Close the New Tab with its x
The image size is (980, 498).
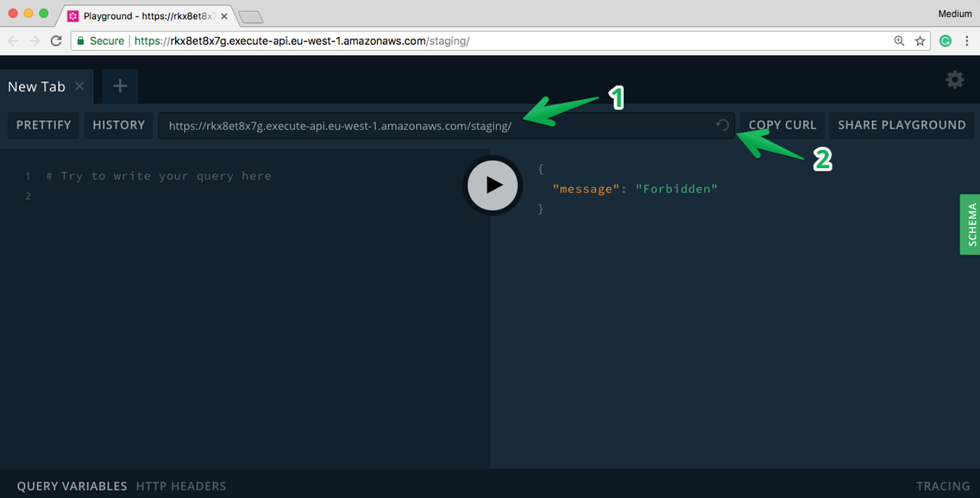(x=79, y=86)
